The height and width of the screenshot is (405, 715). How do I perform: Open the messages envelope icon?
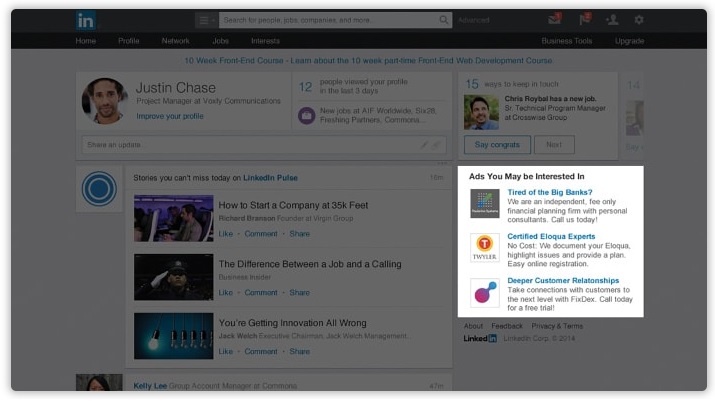[x=554, y=19]
